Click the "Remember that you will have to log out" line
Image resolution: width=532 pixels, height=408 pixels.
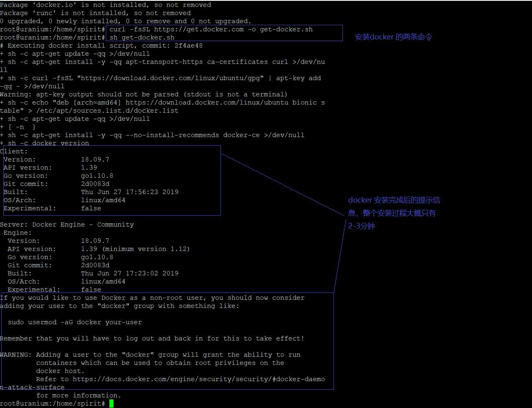(x=152, y=338)
